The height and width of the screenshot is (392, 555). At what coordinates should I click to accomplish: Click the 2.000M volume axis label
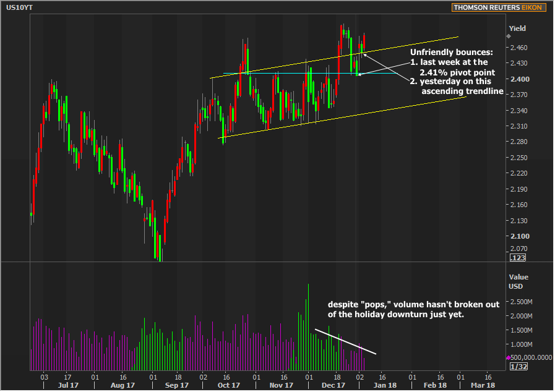click(521, 316)
